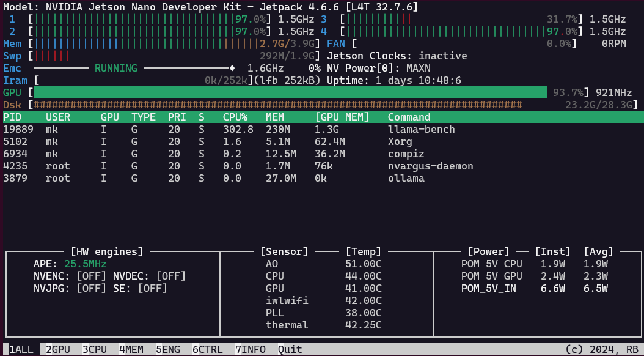Select the Xorg process row
The width and height of the screenshot is (644, 356).
[400, 141]
